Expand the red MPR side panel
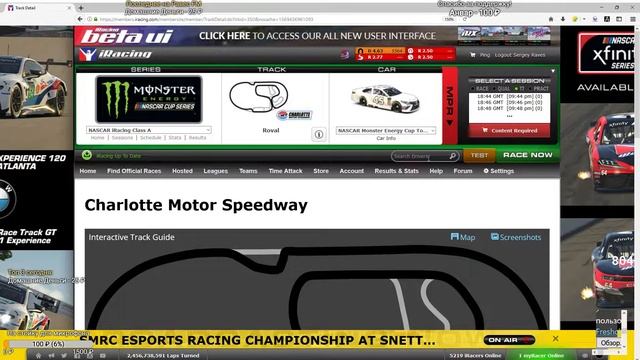The height and width of the screenshot is (360, 640). pos(450,106)
